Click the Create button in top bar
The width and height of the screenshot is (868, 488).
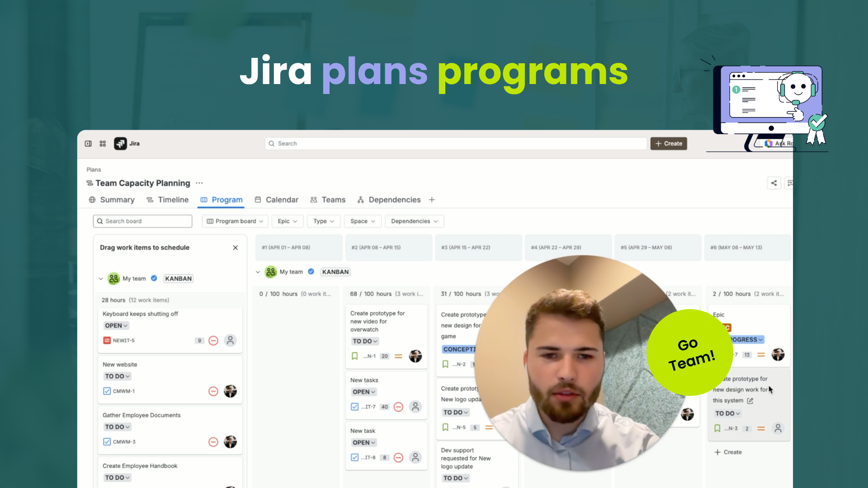[669, 144]
